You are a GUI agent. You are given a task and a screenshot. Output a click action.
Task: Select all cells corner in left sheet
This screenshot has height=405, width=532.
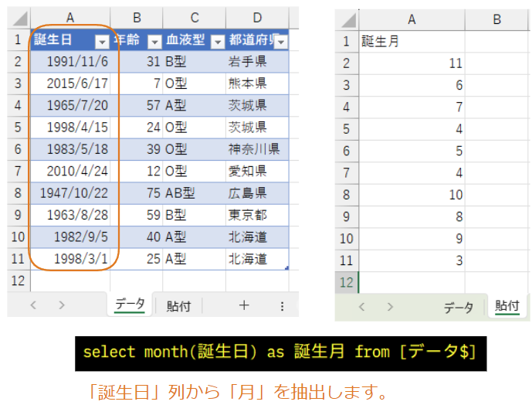pyautogui.click(x=19, y=19)
